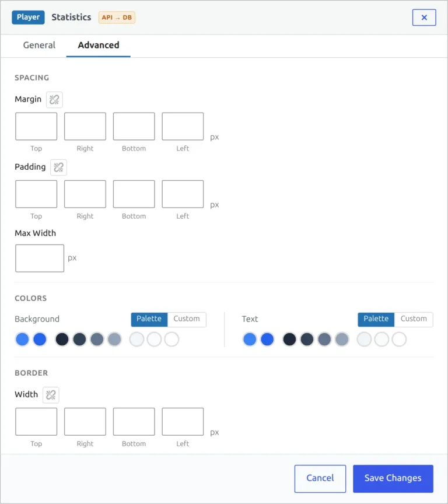The height and width of the screenshot is (504, 448).
Task: Click the Padding Right input field
Action: point(85,194)
